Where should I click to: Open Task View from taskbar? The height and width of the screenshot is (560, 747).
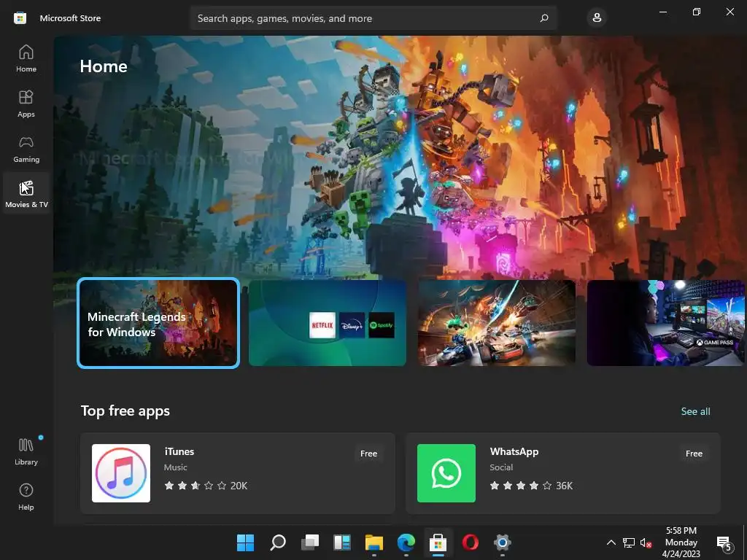(x=310, y=542)
